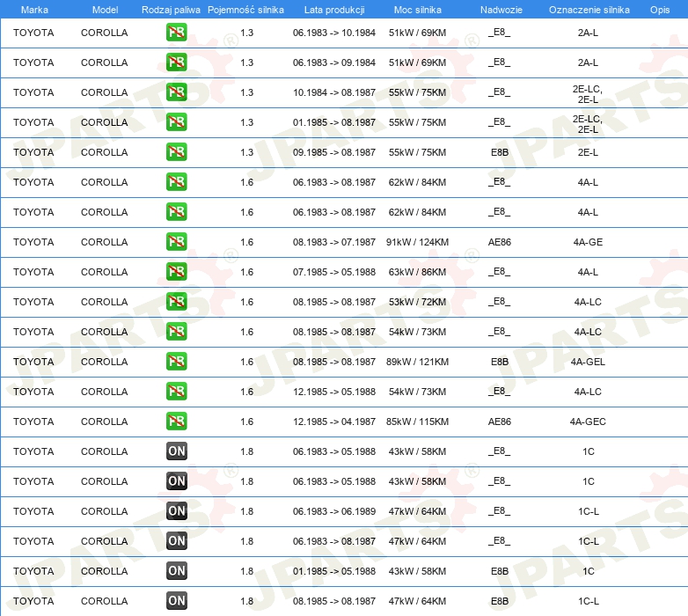Click the Lata produkcji header

pos(334,10)
